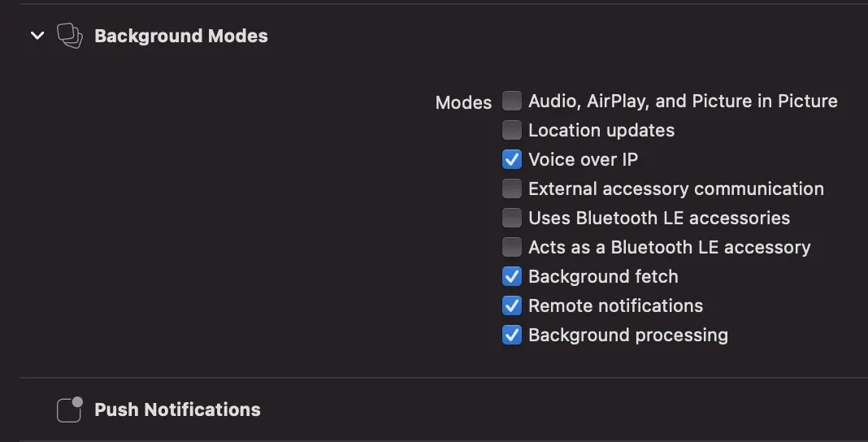Click the 'External accessory communication' label text
The image size is (868, 442).
click(675, 188)
